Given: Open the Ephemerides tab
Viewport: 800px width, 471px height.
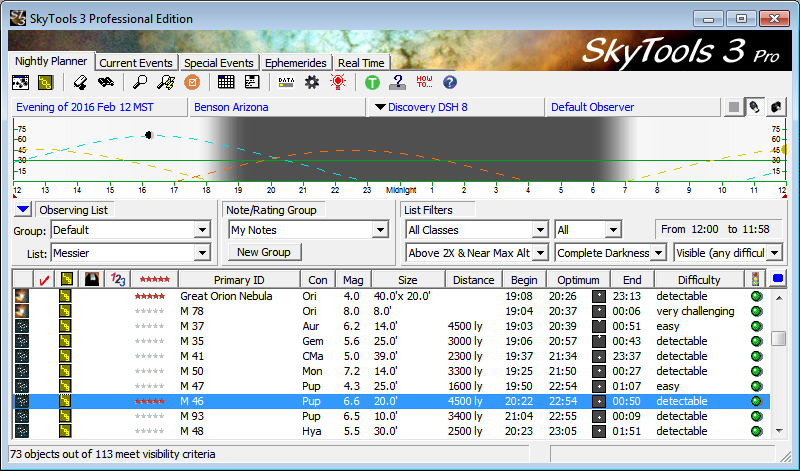Looking at the screenshot, I should point(296,63).
